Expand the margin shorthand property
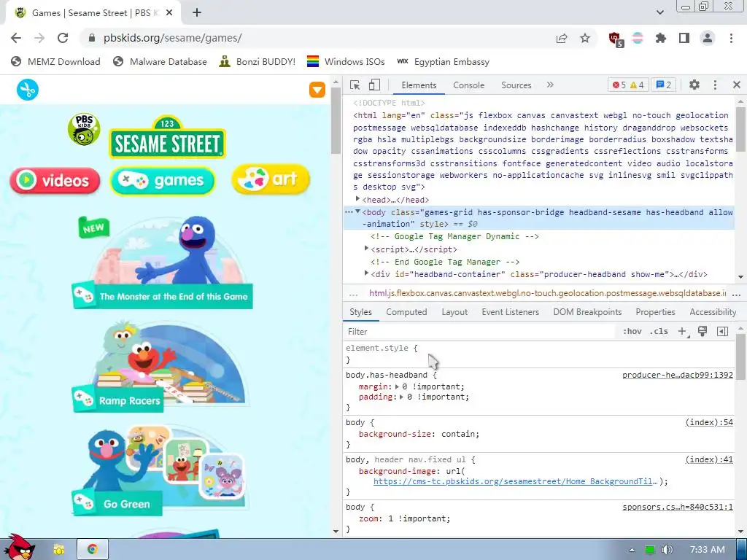The image size is (747, 560). pyautogui.click(x=398, y=386)
